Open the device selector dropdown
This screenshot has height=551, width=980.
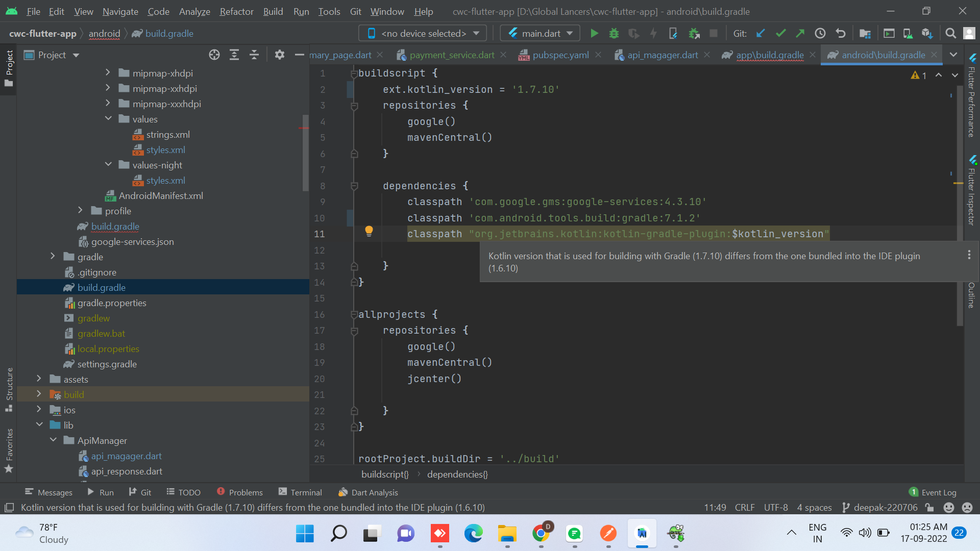423,34
